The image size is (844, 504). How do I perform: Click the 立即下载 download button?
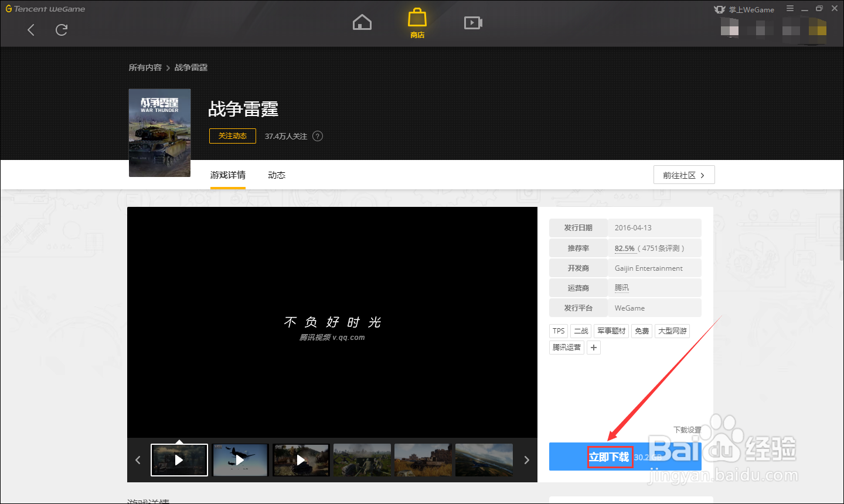(x=625, y=457)
